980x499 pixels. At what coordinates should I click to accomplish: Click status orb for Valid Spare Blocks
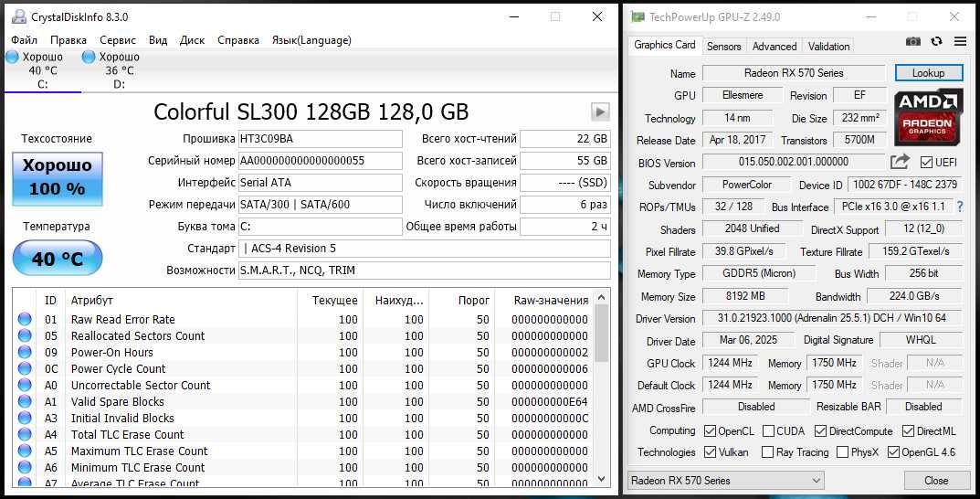tap(25, 401)
